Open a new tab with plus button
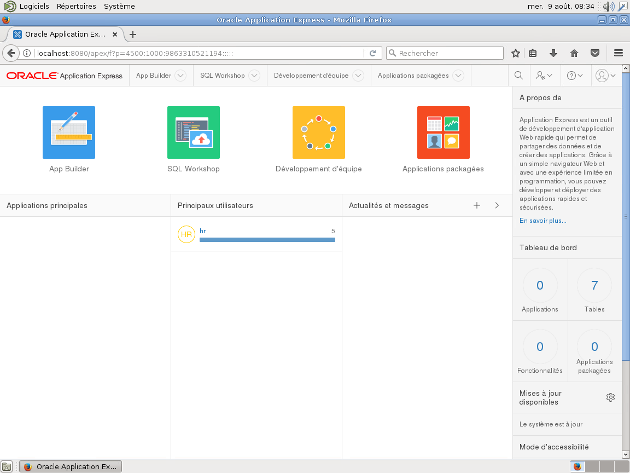Viewport: 630px width, 473px height. point(133,35)
